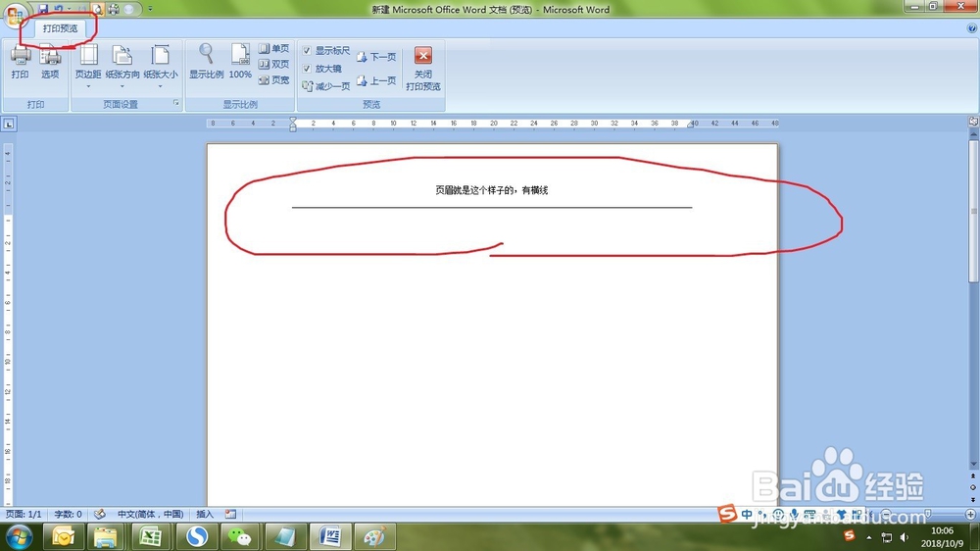Go to 下一页 next page

click(376, 57)
